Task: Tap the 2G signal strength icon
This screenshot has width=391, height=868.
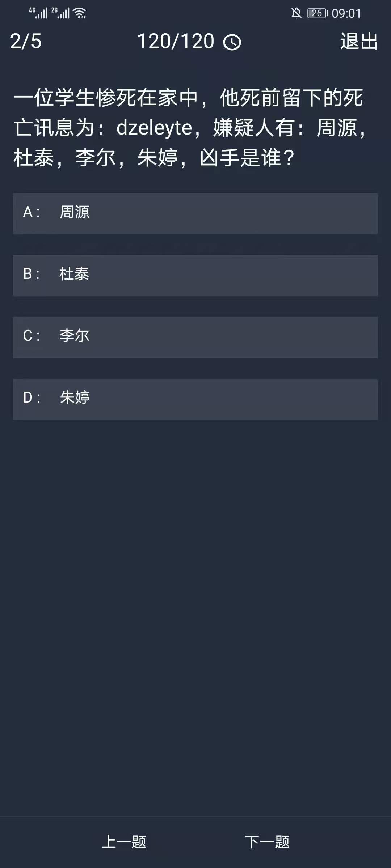Action: (60, 13)
